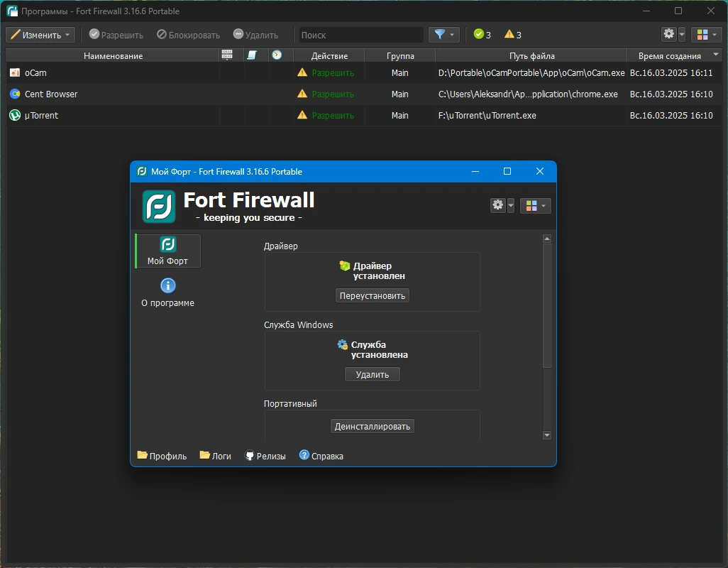Viewport: 728px width, 568px height.
Task: Click warning icon in Cent Browser row
Action: (x=302, y=94)
